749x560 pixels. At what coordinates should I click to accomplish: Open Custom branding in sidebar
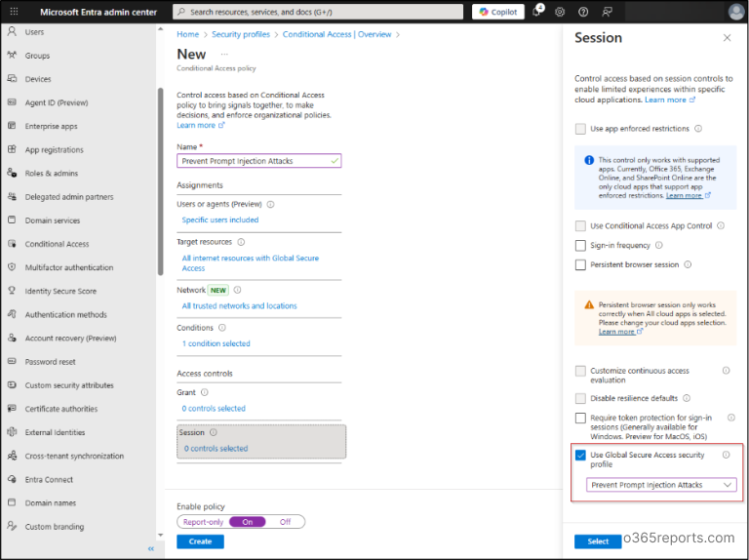[x=55, y=527]
